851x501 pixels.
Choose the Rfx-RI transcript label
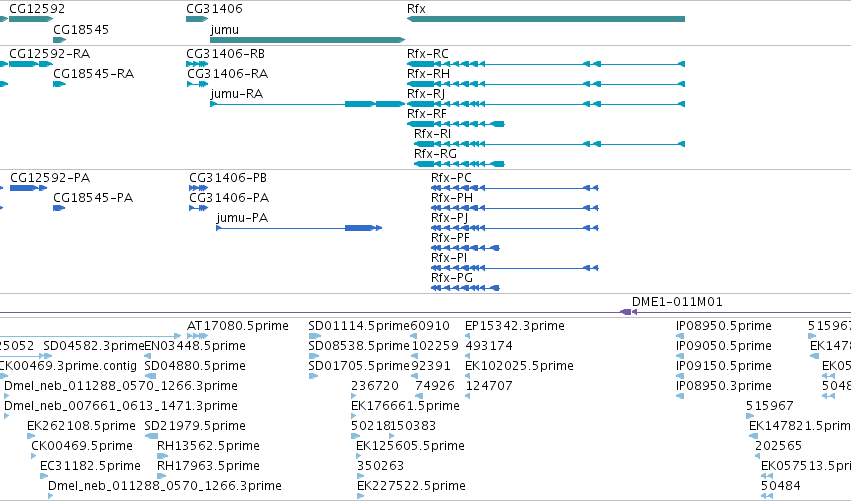(433, 134)
